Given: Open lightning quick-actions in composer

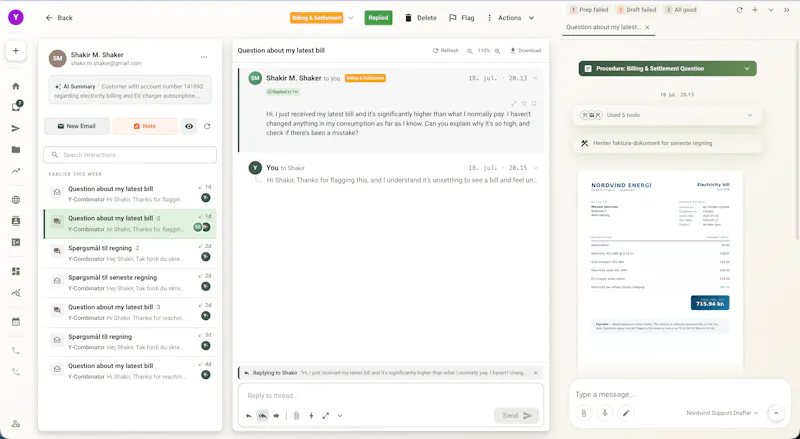Looking at the screenshot, I should pos(311,416).
